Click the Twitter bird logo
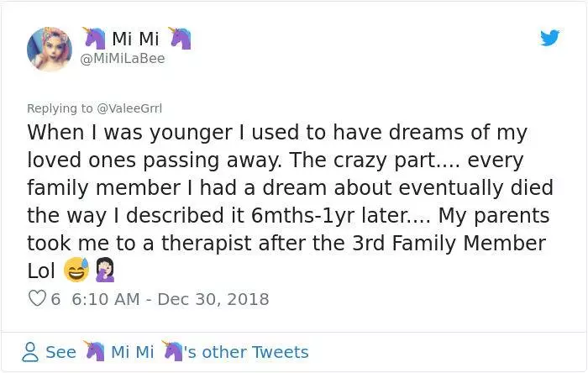Screen dimensions: 588x373 pos(549,38)
